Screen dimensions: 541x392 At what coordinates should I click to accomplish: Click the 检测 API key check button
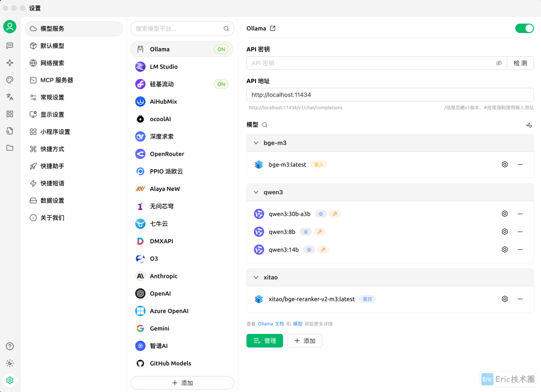(x=520, y=63)
